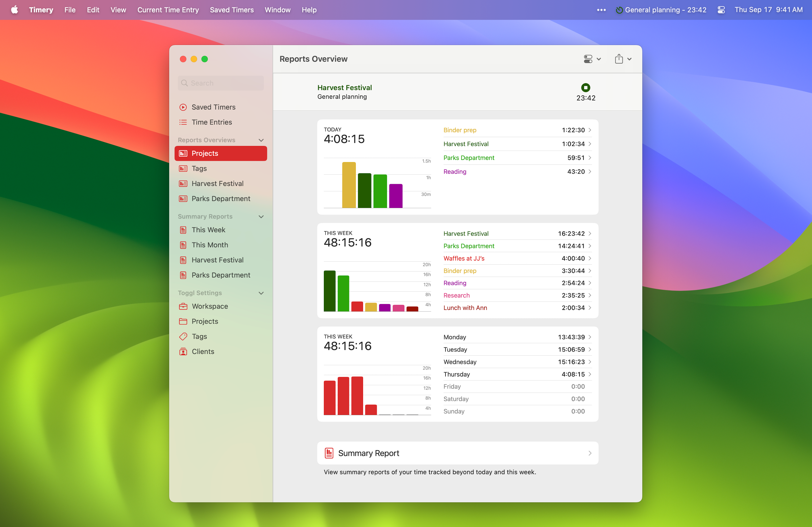Click the purple Reading bar in Today chart
The height and width of the screenshot is (527, 812).
point(396,196)
